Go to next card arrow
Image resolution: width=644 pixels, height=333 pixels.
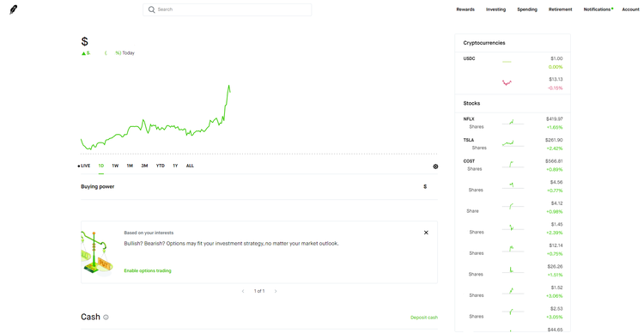(x=276, y=291)
